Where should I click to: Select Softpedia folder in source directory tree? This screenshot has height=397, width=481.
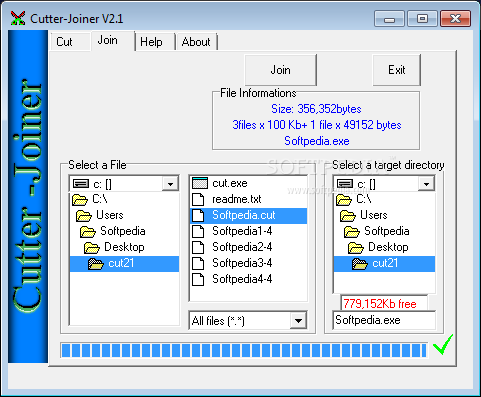(124, 231)
